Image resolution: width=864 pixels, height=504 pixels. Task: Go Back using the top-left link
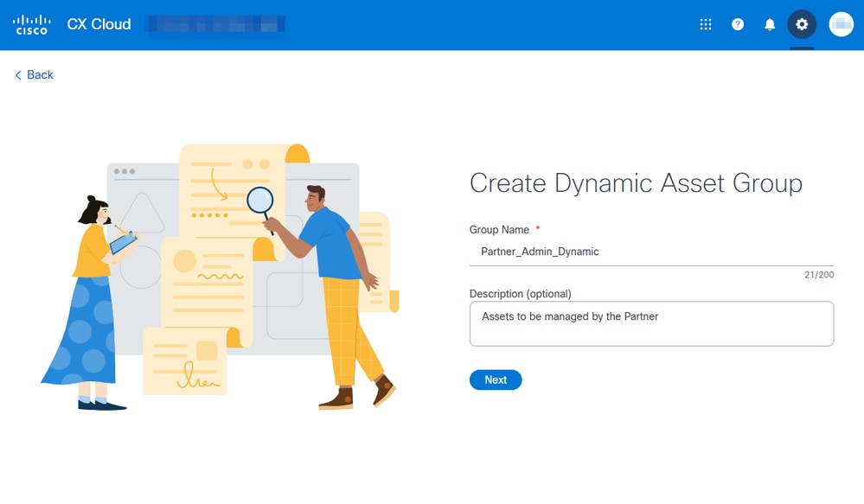[x=35, y=75]
